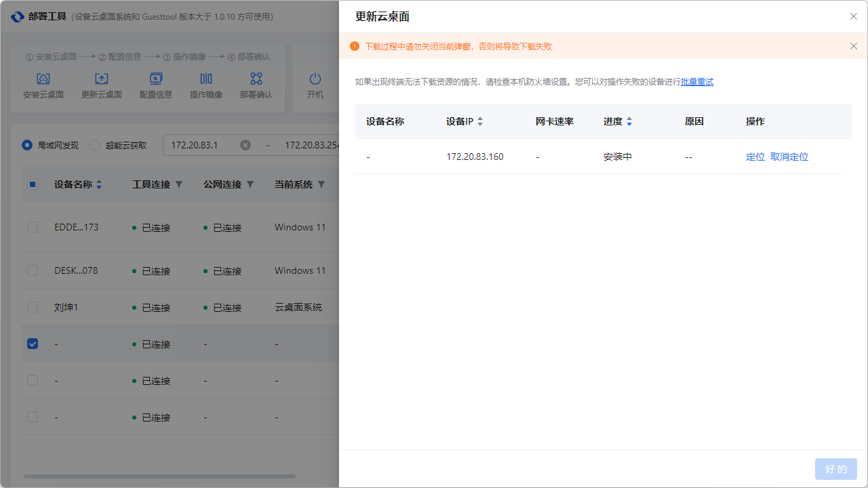The image size is (868, 488).
Task: Sort 设备名称 column in device list
Action: 99,184
